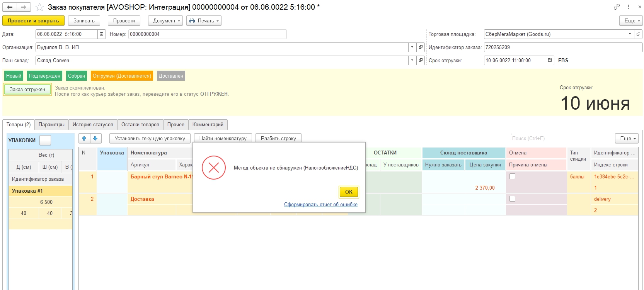Select the orange Отгружен (Доставляется) status
Screen dimensions: 644x290
tap(122, 76)
